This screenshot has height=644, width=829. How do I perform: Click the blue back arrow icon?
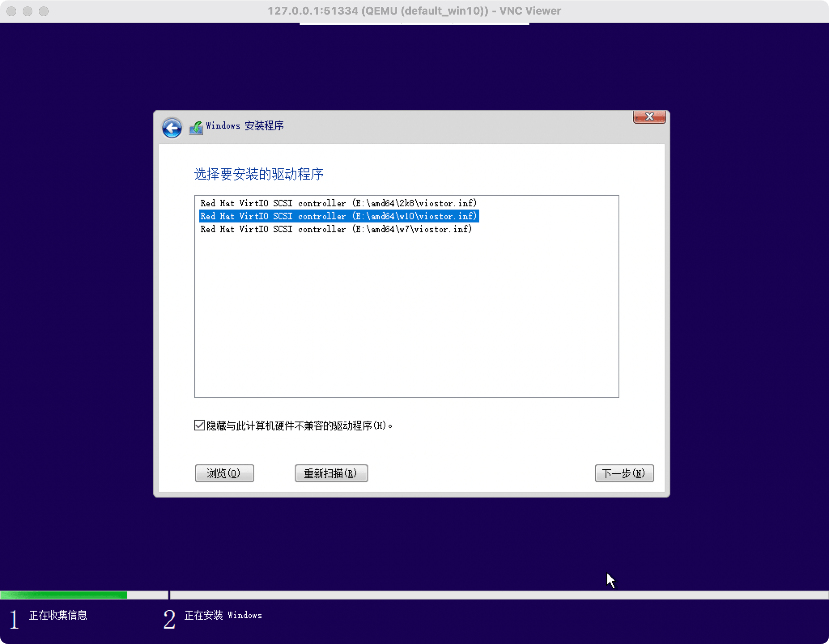[x=172, y=128]
